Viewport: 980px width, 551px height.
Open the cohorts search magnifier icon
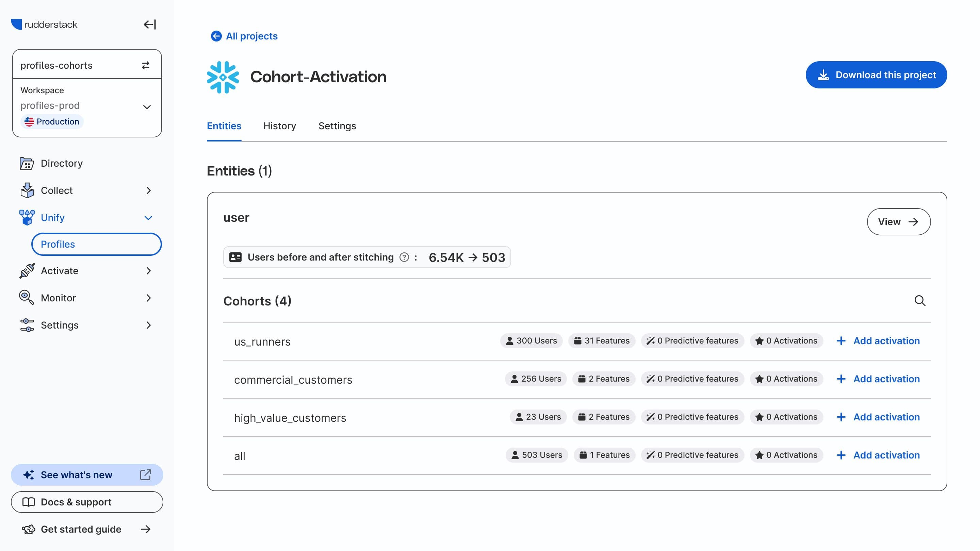pyautogui.click(x=919, y=301)
